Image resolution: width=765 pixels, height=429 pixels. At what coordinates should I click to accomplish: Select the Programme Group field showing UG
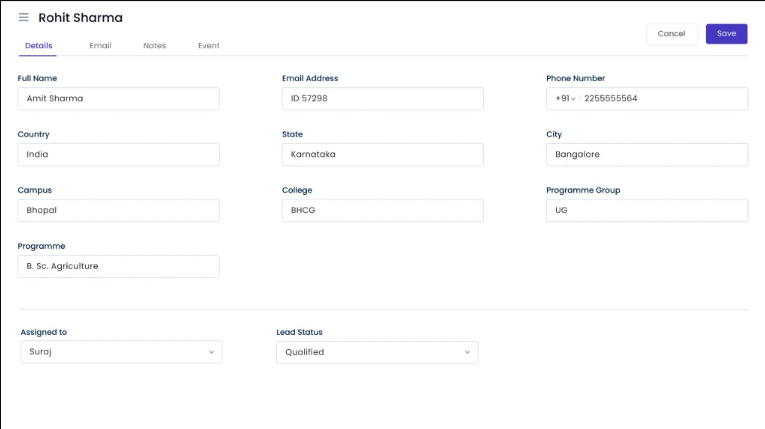647,210
